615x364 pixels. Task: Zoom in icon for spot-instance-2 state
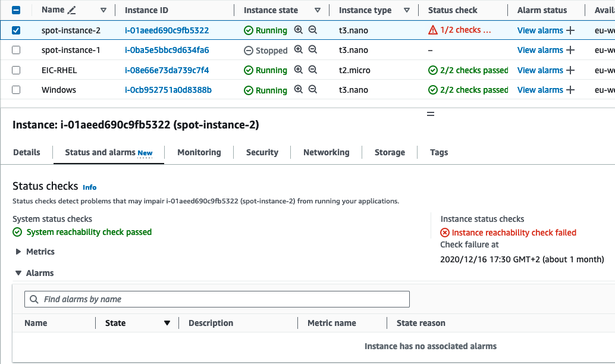[299, 30]
